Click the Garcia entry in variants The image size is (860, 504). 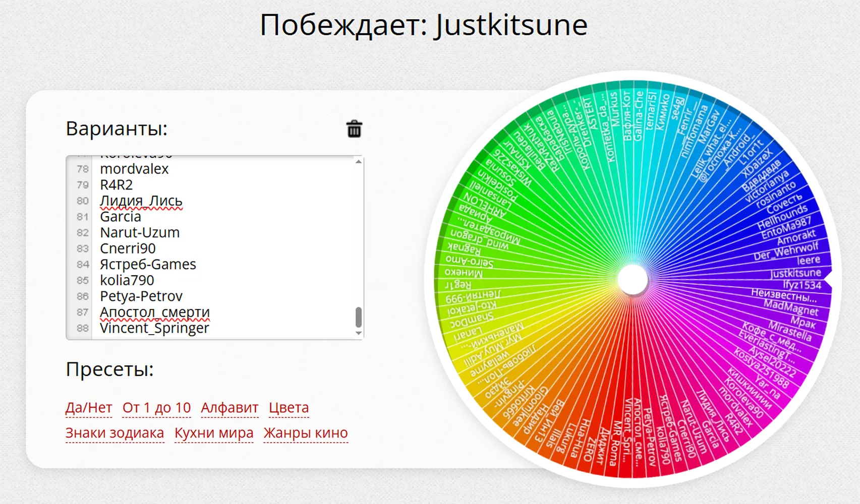(x=120, y=217)
